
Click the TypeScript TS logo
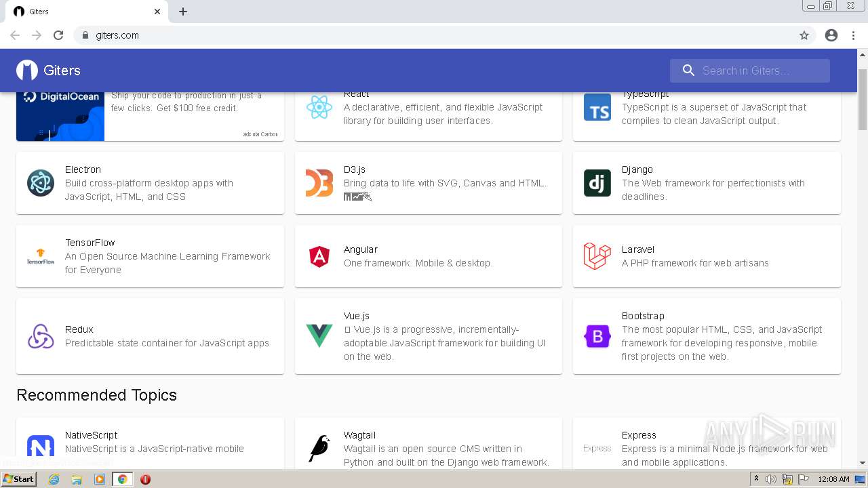pyautogui.click(x=597, y=107)
